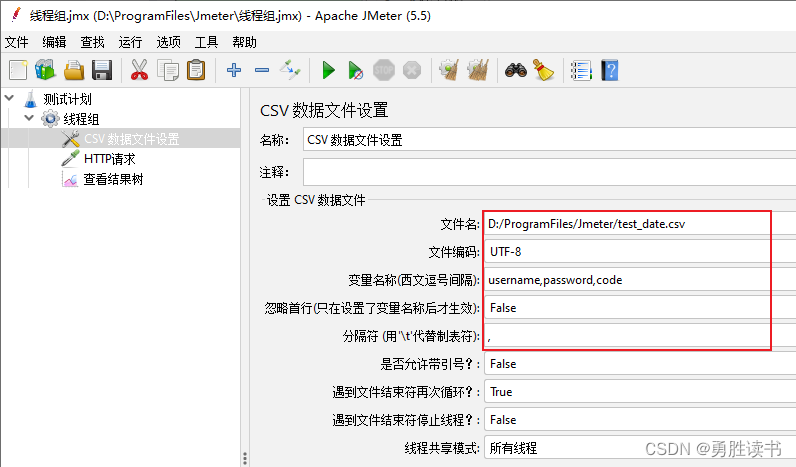Open the 编辑 menu

54,42
